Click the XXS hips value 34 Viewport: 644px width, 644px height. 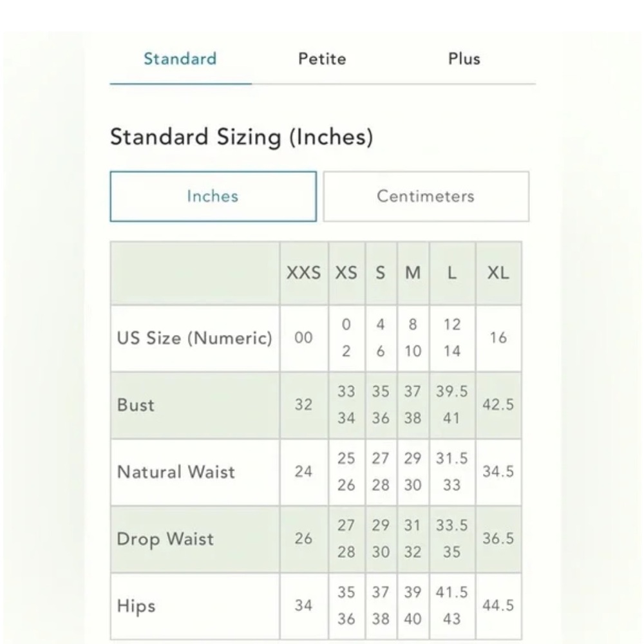[304, 606]
